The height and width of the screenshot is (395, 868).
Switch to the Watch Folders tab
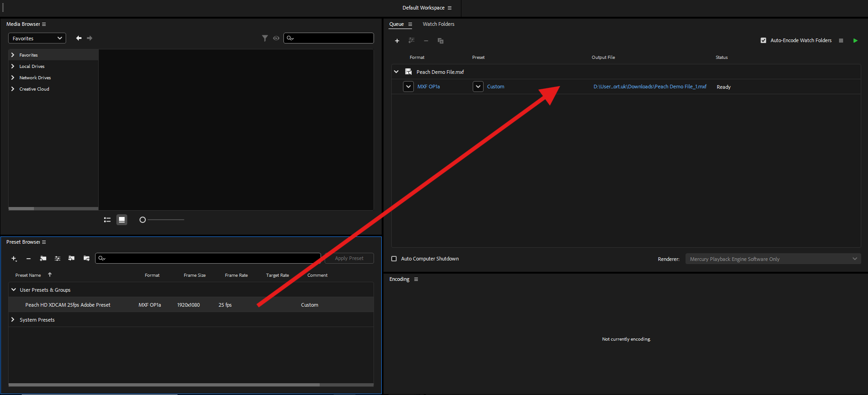[438, 24]
